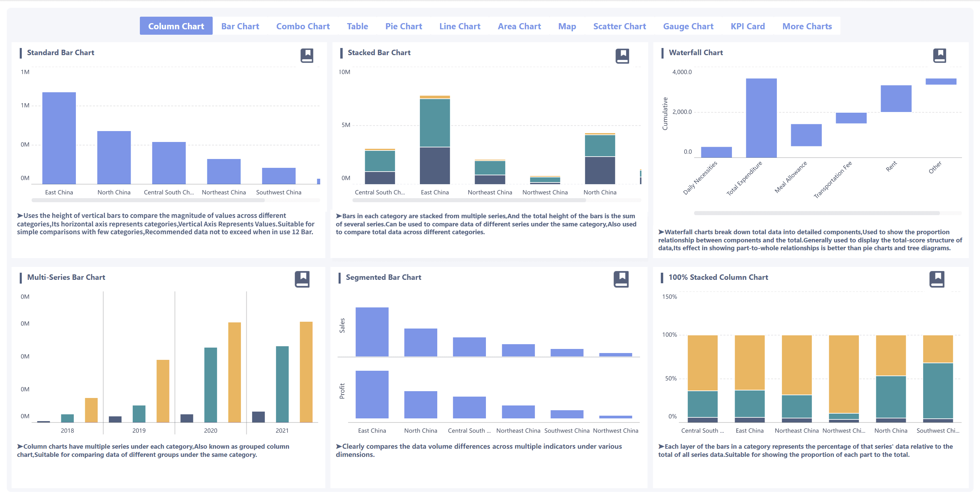Click the 2018 yellow bar in Multi-Series chart
Viewport: 980px width, 495px height.
(x=91, y=410)
